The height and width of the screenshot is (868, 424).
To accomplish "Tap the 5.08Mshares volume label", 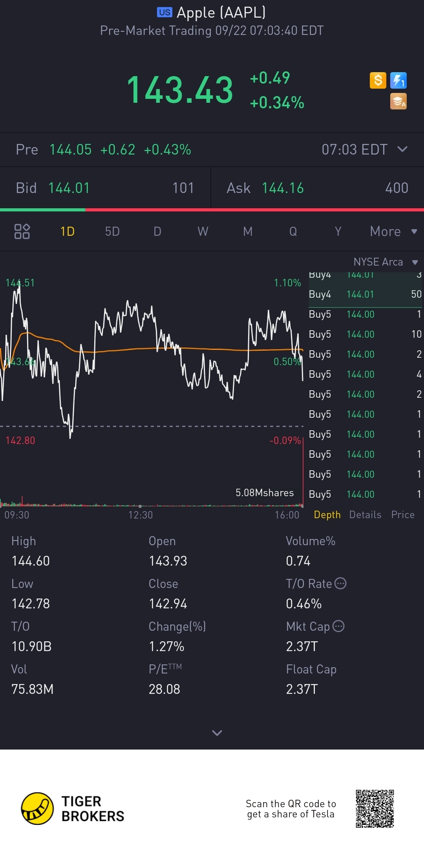I will [x=265, y=493].
